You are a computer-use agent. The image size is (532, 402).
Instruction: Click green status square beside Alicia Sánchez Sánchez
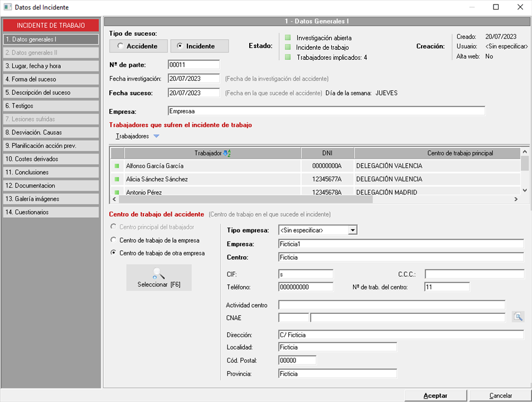(x=117, y=180)
